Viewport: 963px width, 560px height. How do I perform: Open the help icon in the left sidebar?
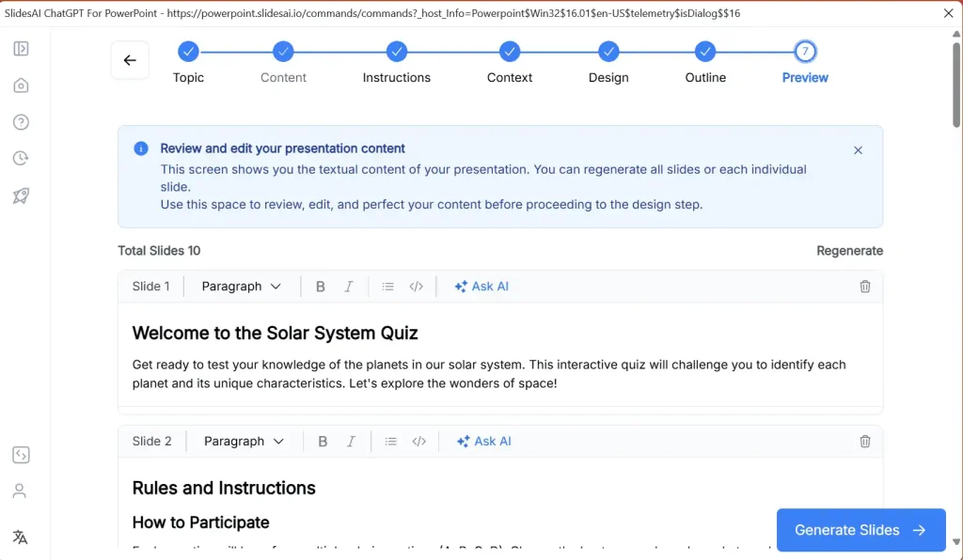pos(21,121)
